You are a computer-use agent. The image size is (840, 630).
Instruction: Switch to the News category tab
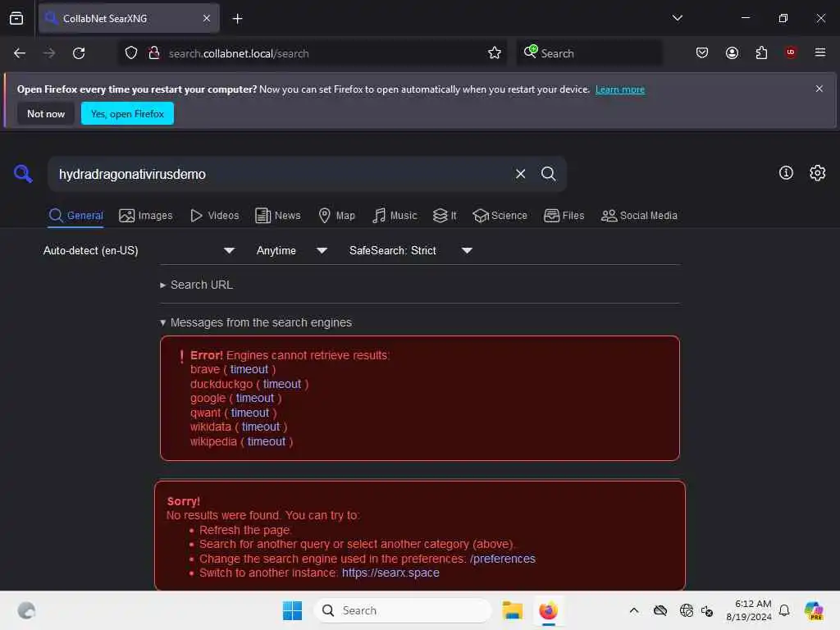[x=277, y=216]
